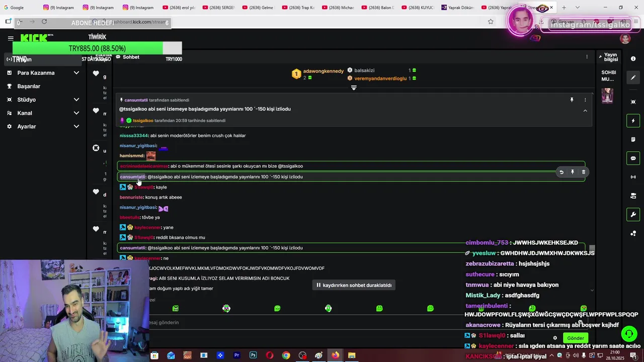This screenshot has width=644, height=362.
Task: Open profile avatar at top right of Kick
Action: (x=625, y=39)
